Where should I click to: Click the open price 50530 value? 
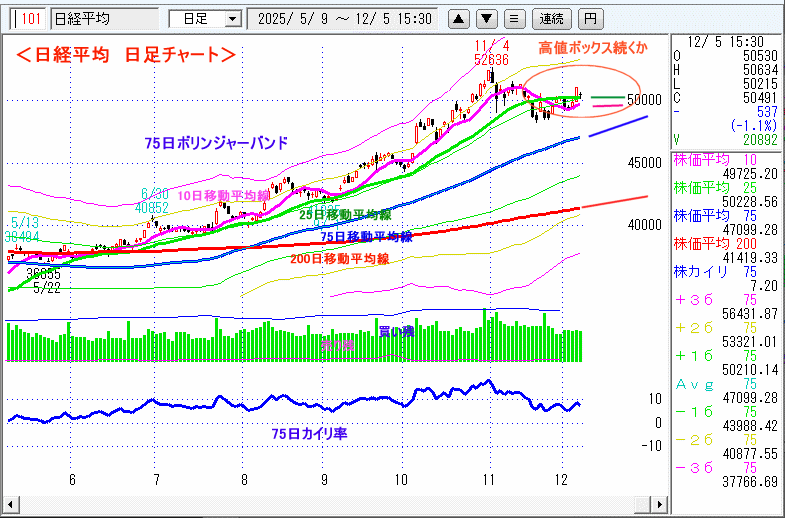coord(760,56)
